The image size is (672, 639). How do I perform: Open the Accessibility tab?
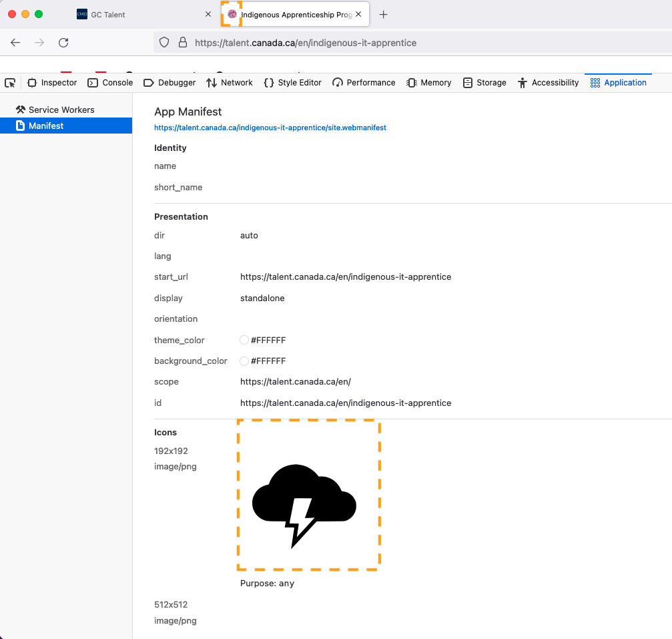tap(548, 83)
